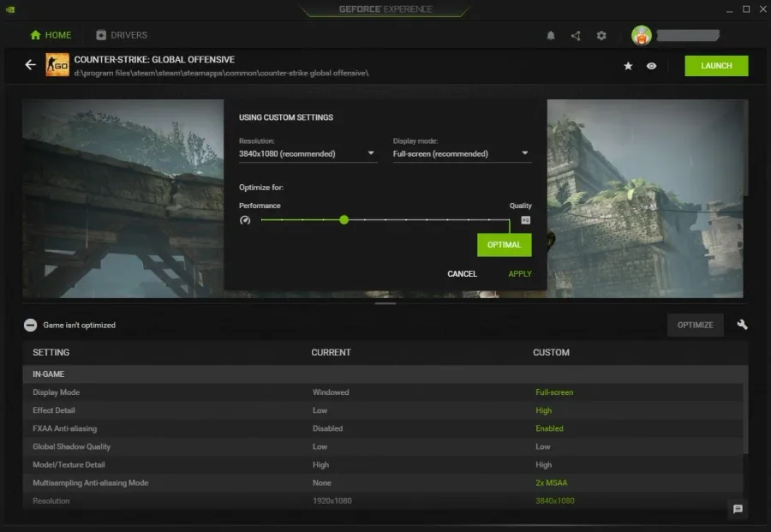Screen dimensions: 771x532
Task: Close the GeForce Experience window
Action: [762, 9]
